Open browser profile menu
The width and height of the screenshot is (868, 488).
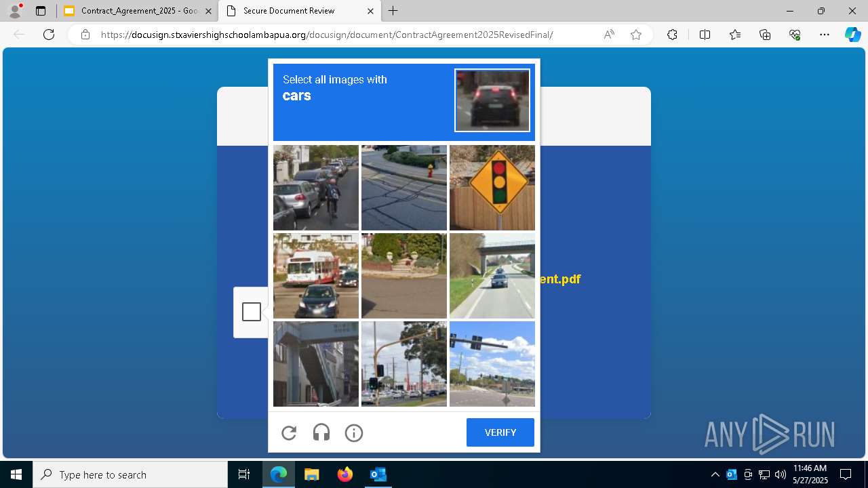(x=15, y=11)
